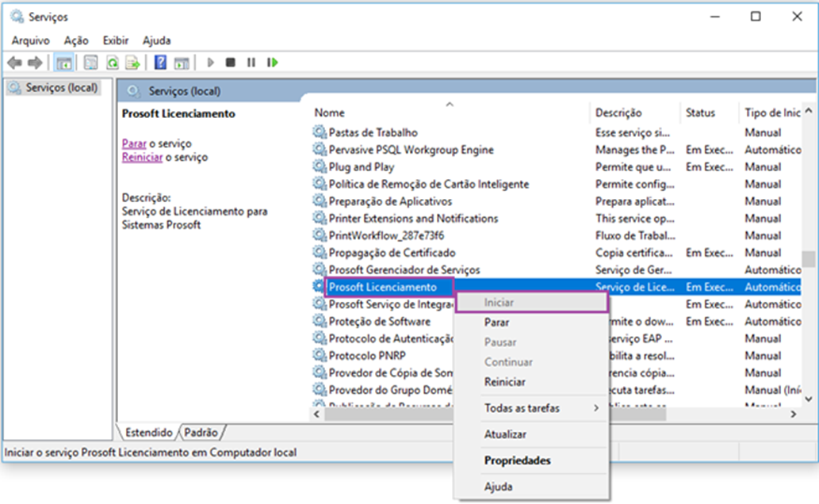Select Provedor do Grupo Doméstico row
The width and height of the screenshot is (819, 504).
coord(391,390)
